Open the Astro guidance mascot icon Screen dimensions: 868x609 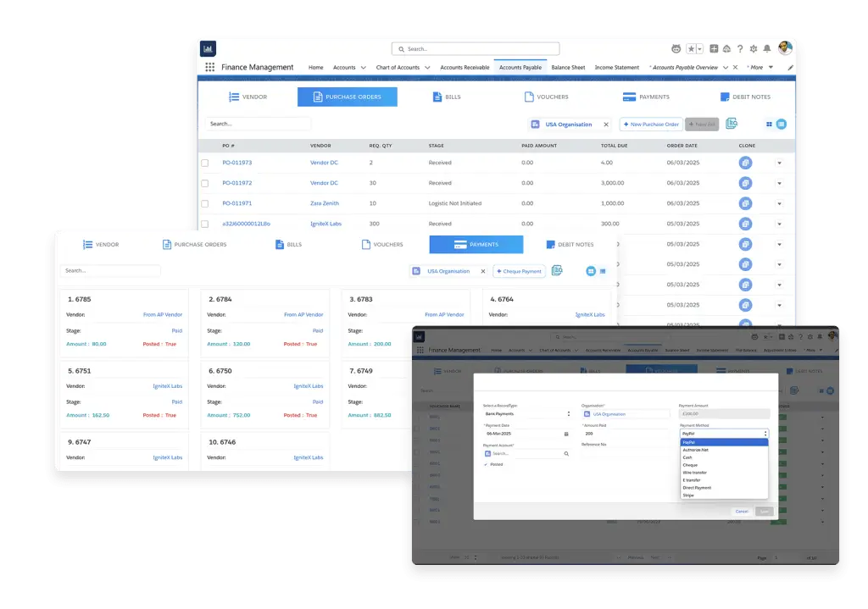pos(676,48)
